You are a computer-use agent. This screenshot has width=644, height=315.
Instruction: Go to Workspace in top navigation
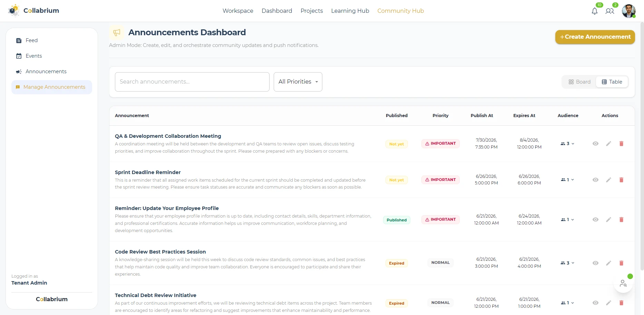[238, 11]
